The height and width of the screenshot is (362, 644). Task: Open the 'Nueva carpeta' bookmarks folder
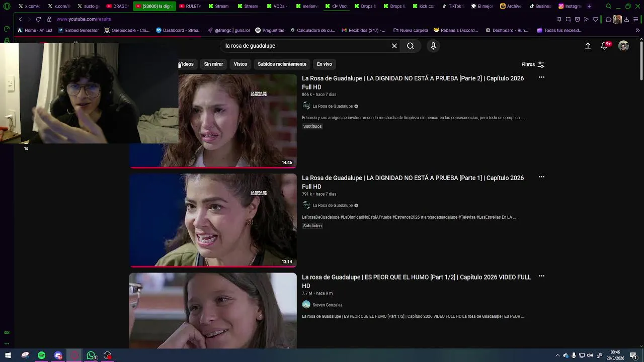click(411, 30)
